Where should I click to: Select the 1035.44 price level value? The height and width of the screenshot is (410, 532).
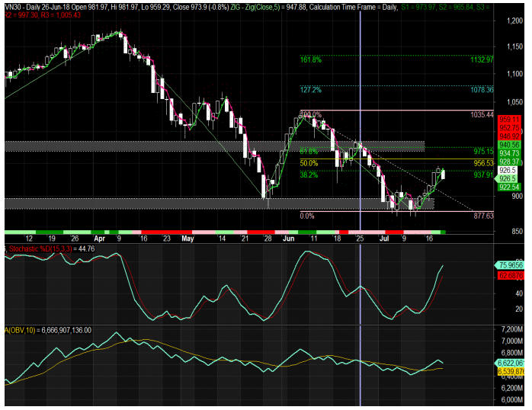click(x=482, y=114)
